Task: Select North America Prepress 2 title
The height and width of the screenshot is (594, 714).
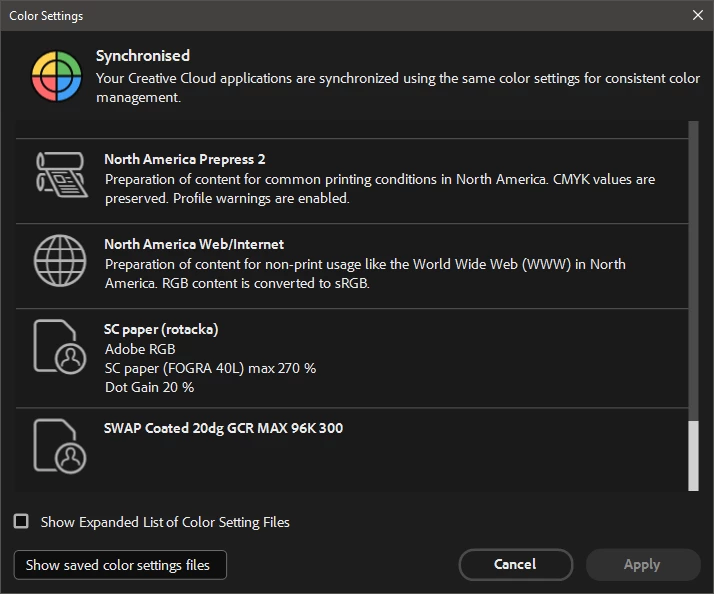Action: (185, 159)
